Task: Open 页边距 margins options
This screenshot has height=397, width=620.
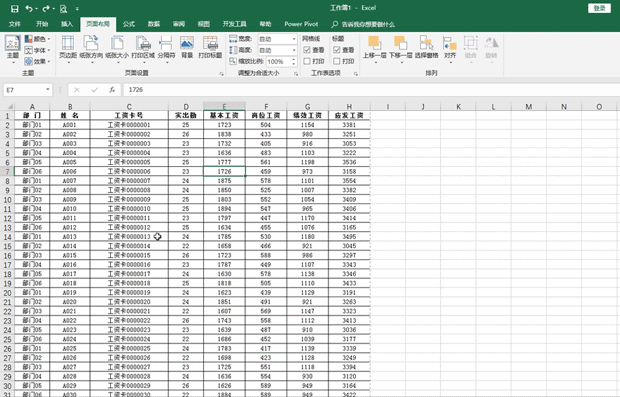Action: [68, 49]
